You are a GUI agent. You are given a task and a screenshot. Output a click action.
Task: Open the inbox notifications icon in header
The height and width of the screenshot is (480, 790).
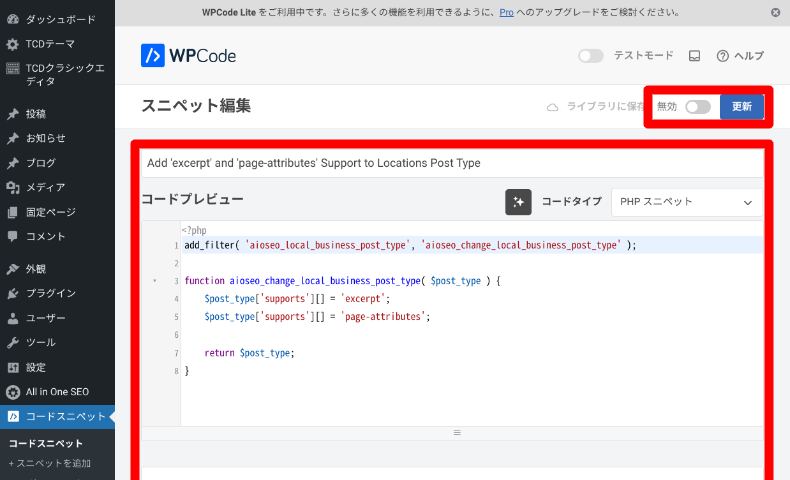click(694, 56)
